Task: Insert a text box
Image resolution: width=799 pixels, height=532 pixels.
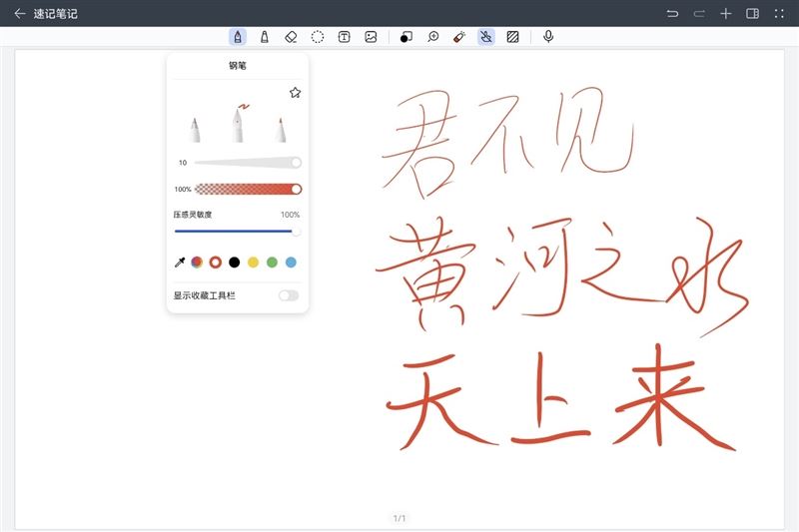Action: 344,37
